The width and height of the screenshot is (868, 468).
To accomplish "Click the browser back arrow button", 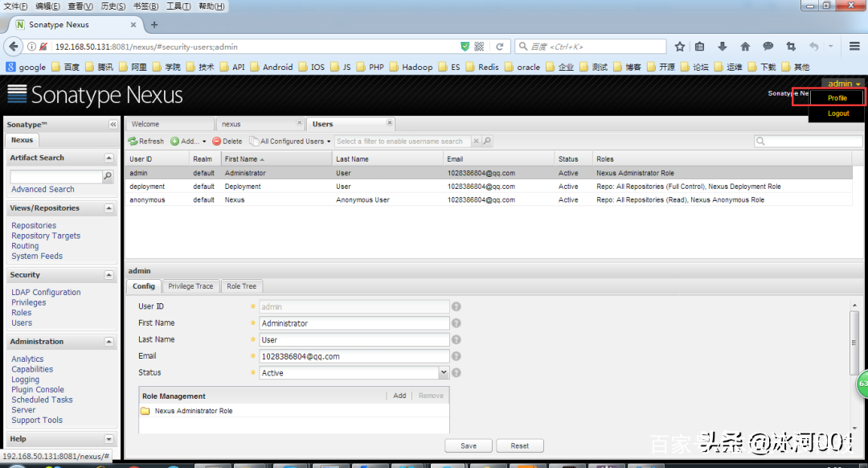I will [x=14, y=47].
